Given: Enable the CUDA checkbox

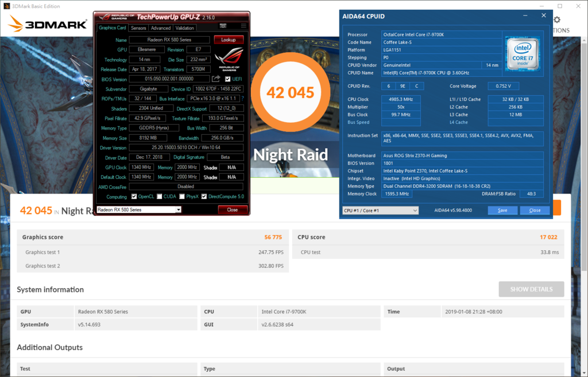Looking at the screenshot, I should pos(160,196).
